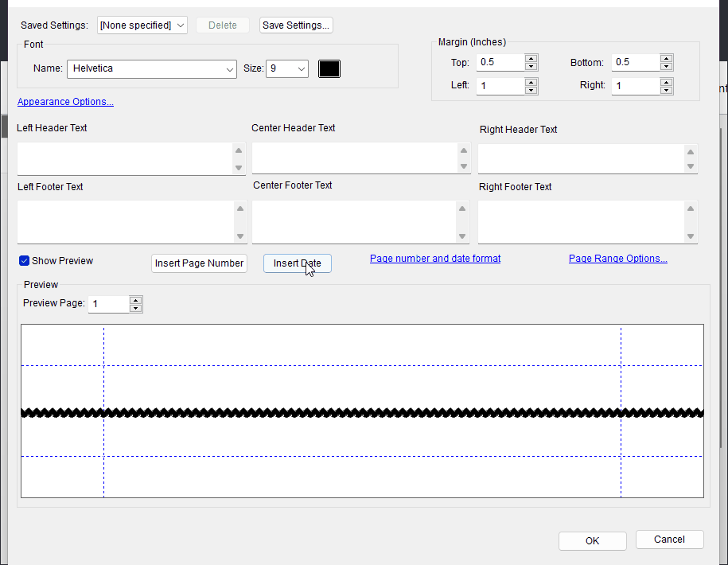
Task: Click Center Header Text scroll down arrow
Action: pyautogui.click(x=464, y=166)
